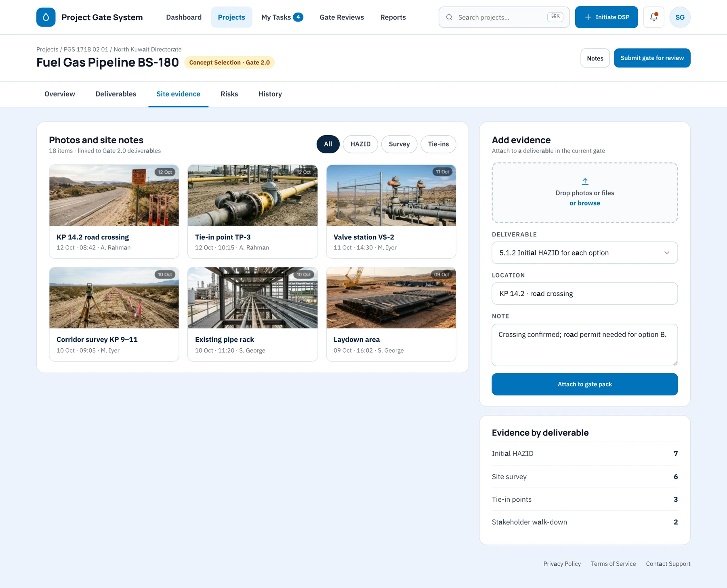
Task: Click the upload arrow icon in drop zone
Action: (x=585, y=181)
